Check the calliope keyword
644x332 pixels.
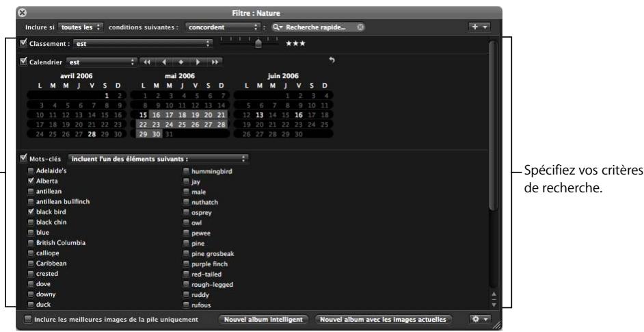pos(31,253)
